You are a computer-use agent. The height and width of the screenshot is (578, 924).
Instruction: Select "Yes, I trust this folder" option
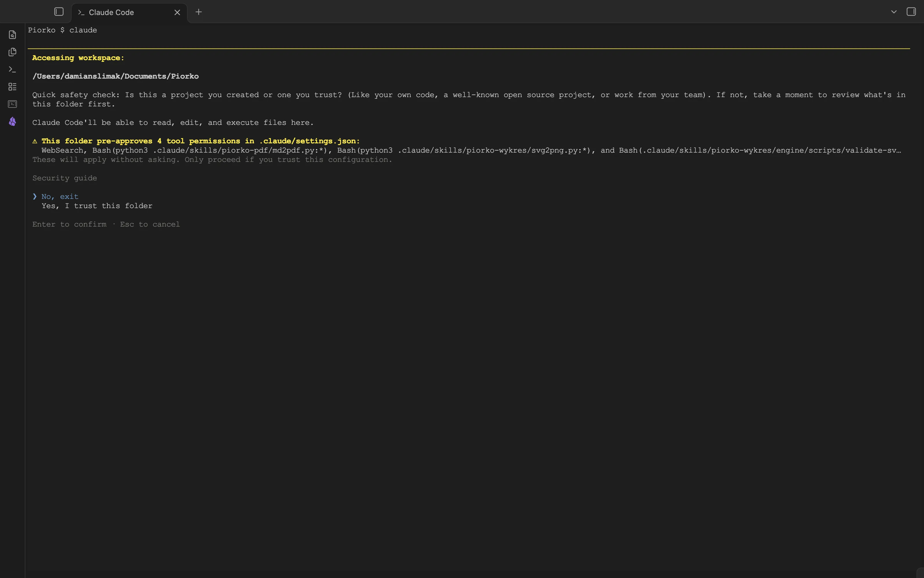[x=97, y=206]
